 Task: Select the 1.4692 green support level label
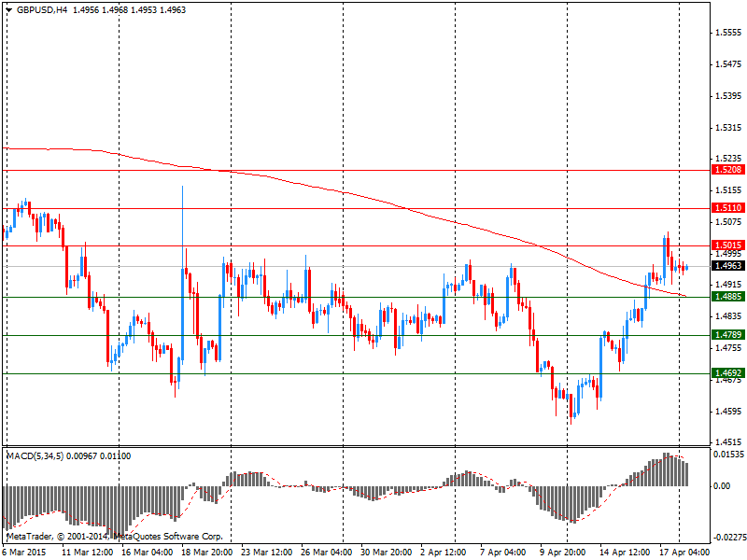[728, 372]
